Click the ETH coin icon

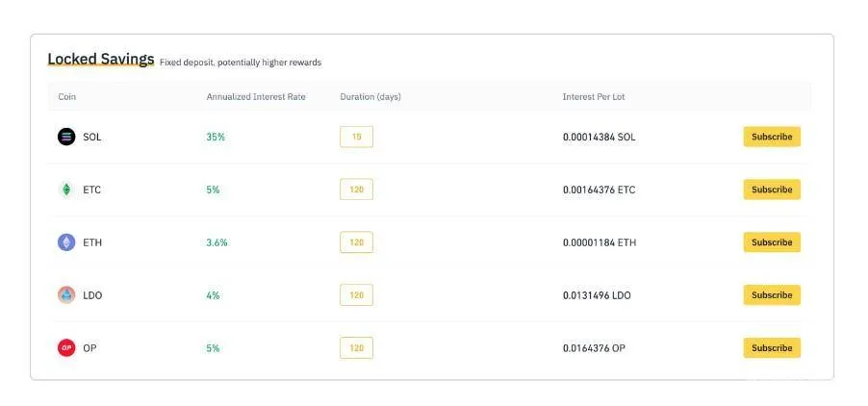click(x=66, y=242)
